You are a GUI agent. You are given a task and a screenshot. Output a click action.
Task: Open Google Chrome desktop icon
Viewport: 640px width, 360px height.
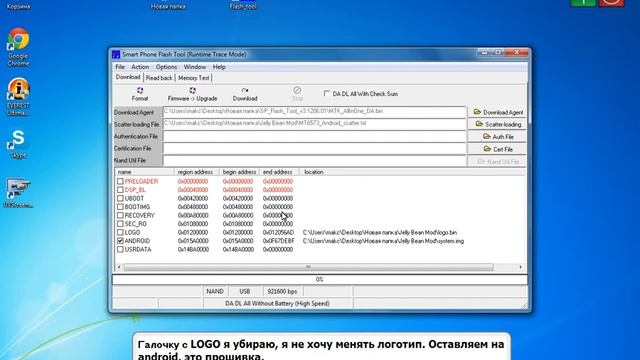pyautogui.click(x=18, y=47)
